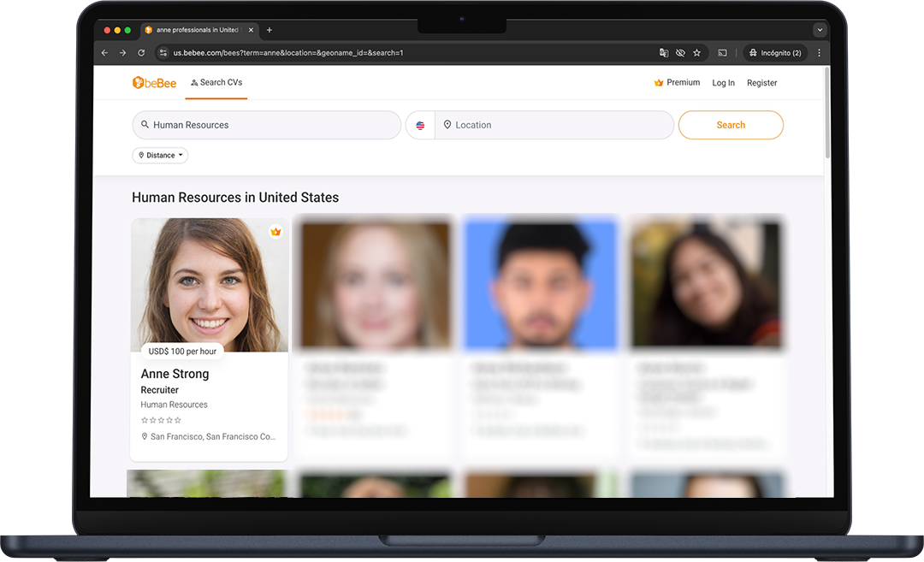Open the Chrome three-dot menu
Viewport: 924px width, 562px height.
819,53
